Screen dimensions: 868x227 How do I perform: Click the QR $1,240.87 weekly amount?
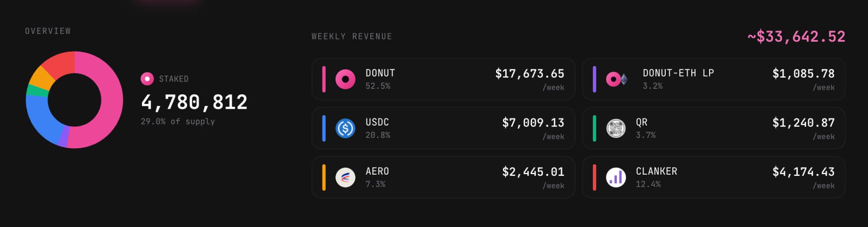pyautogui.click(x=803, y=123)
